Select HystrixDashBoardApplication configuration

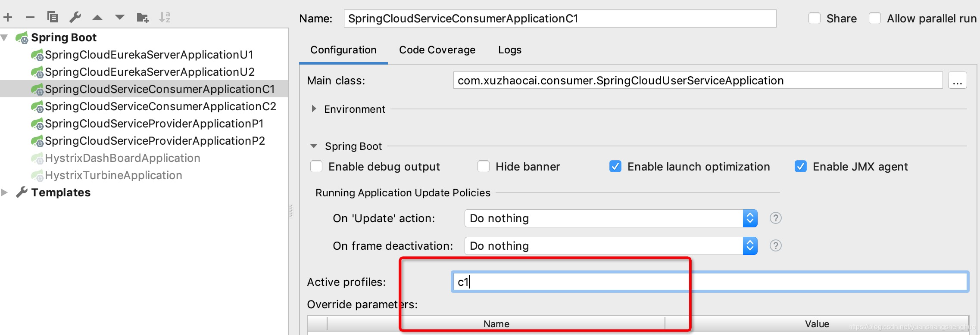(123, 158)
